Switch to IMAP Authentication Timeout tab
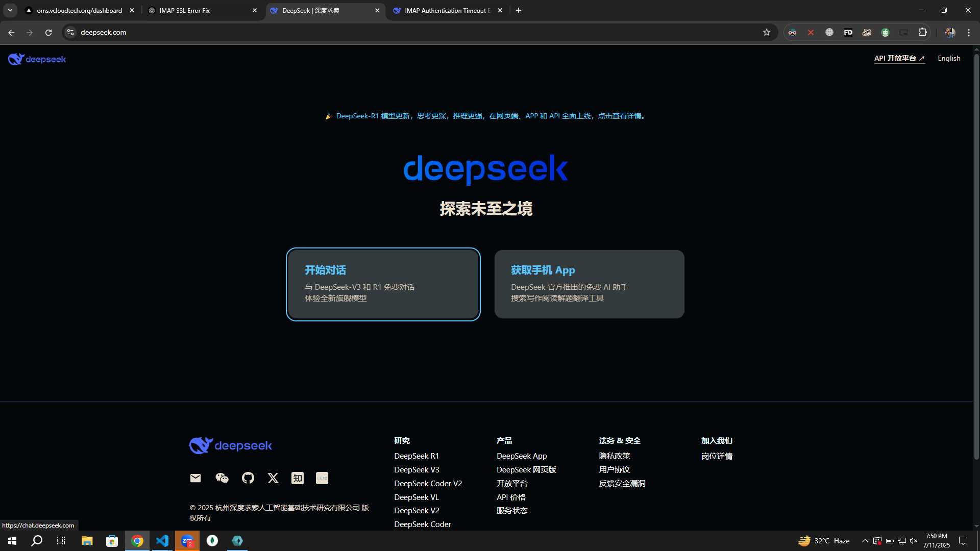 447,10
